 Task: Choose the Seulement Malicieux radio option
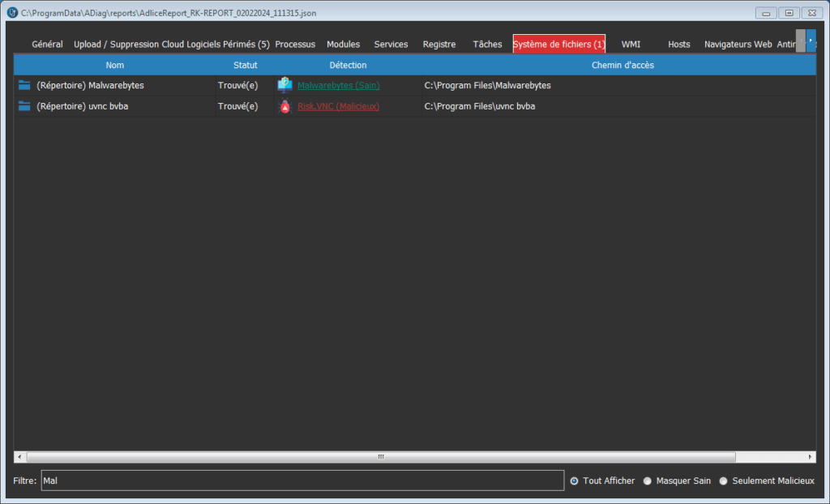coord(724,481)
